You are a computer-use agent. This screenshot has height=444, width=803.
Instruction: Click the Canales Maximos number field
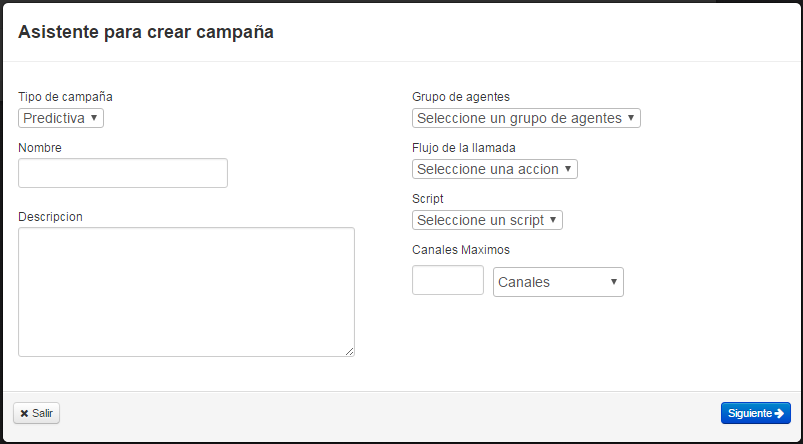(x=448, y=280)
